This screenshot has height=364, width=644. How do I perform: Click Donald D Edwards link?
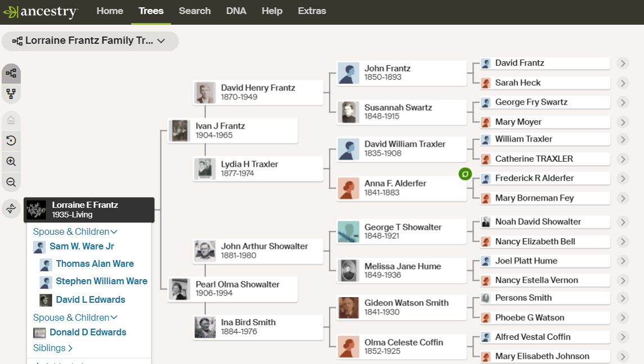click(88, 333)
